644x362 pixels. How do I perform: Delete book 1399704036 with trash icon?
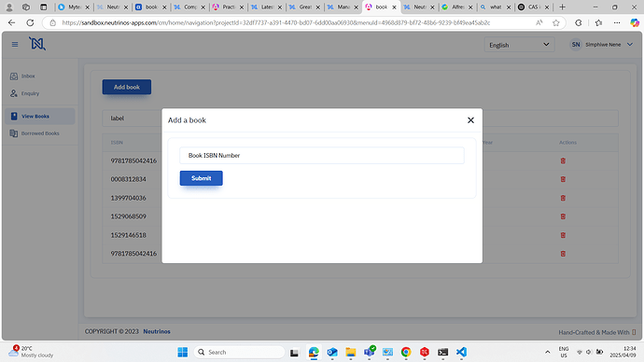click(563, 198)
